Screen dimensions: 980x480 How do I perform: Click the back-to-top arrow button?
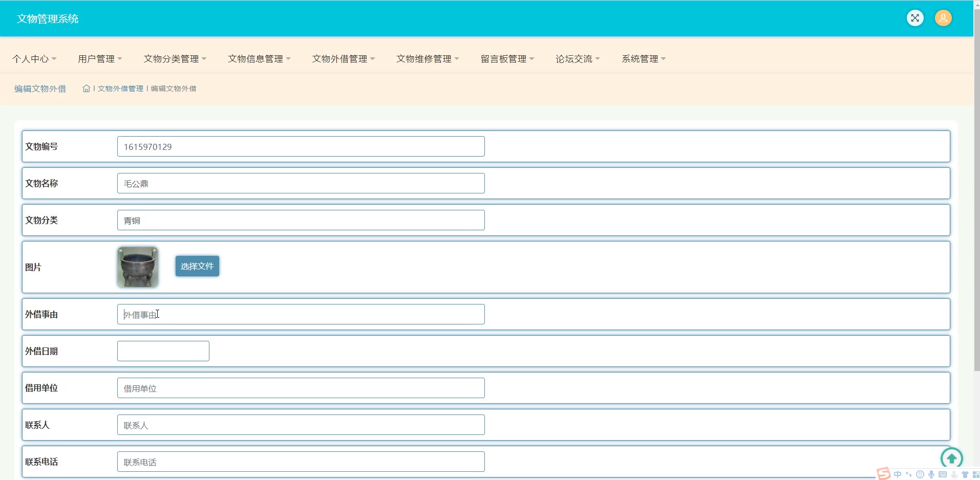[x=952, y=458]
